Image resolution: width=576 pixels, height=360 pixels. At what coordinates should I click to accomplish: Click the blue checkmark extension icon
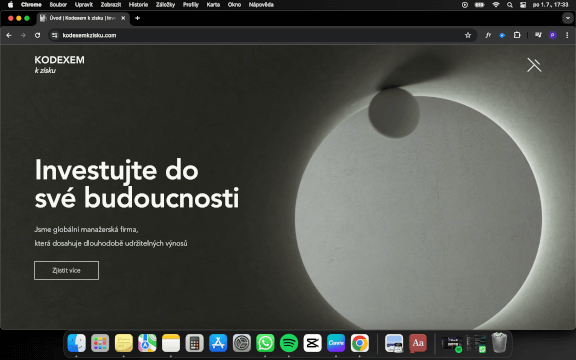click(x=502, y=35)
